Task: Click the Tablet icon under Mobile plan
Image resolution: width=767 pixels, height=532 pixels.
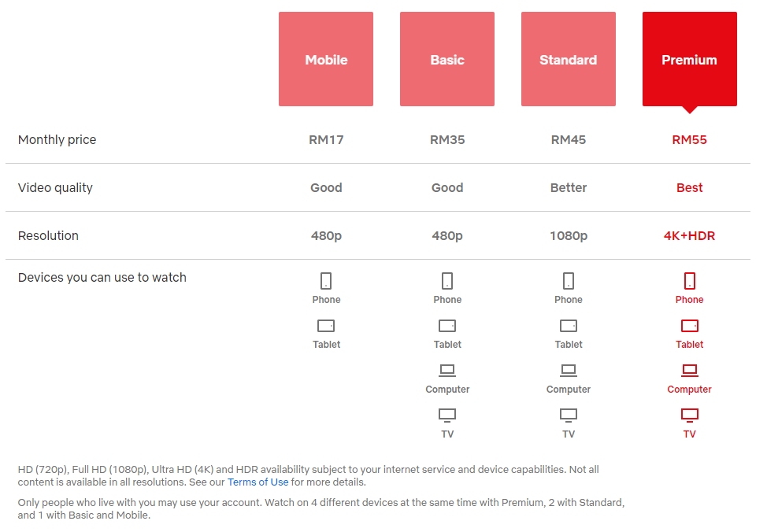Action: (x=326, y=326)
